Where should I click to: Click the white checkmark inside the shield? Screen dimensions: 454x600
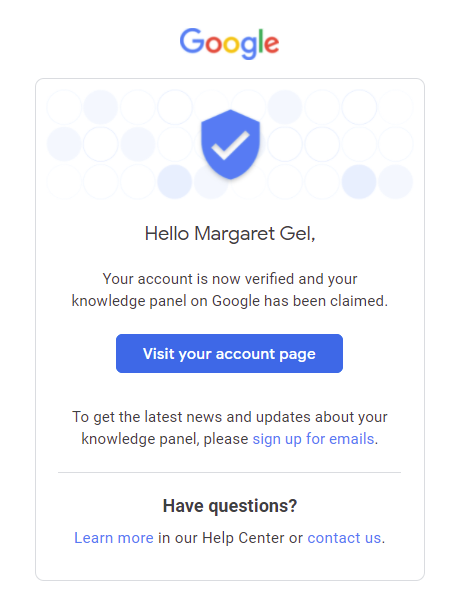pos(230,145)
